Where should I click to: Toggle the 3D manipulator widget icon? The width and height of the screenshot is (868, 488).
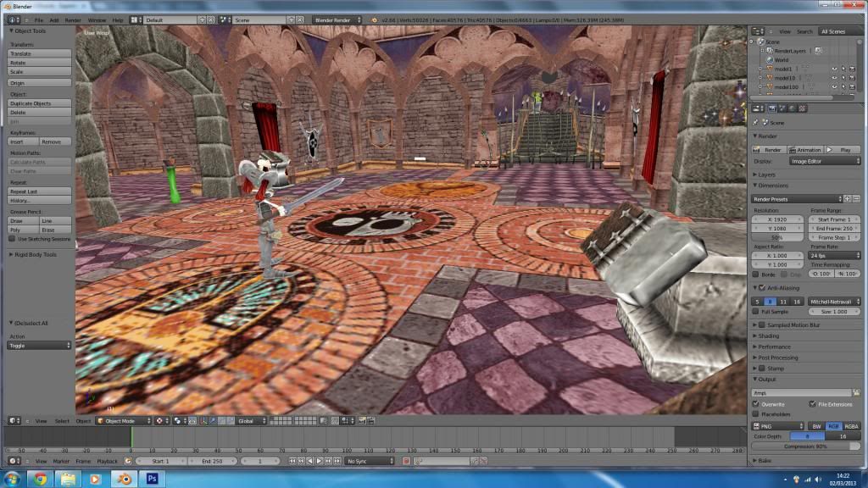tap(203, 421)
